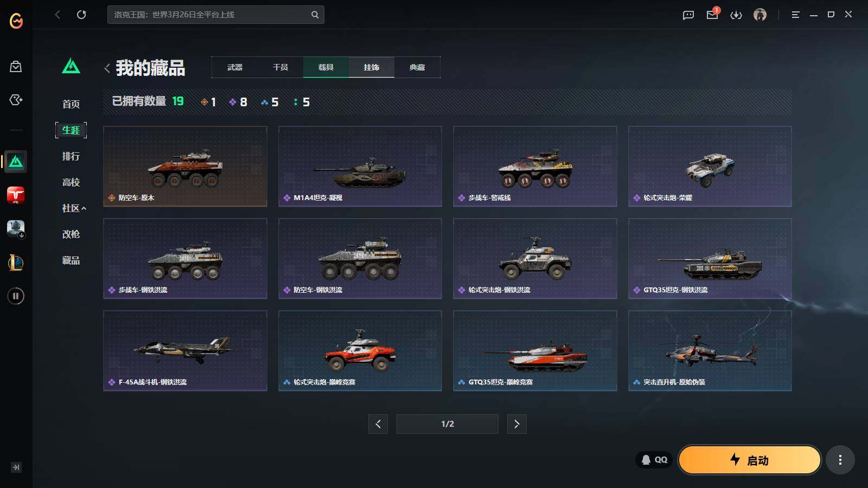This screenshot has height=488, width=868.
Task: Open the F-45A战斗机 fighter jet card
Action: [185, 351]
